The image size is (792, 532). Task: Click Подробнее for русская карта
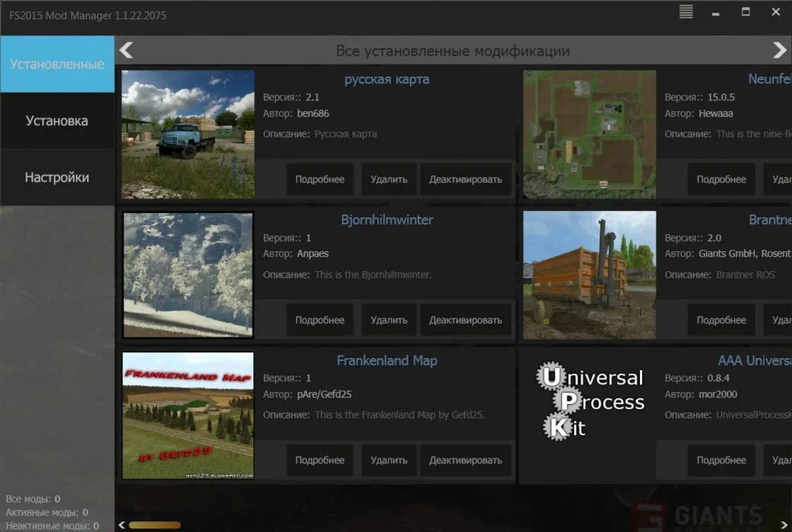pyautogui.click(x=320, y=179)
